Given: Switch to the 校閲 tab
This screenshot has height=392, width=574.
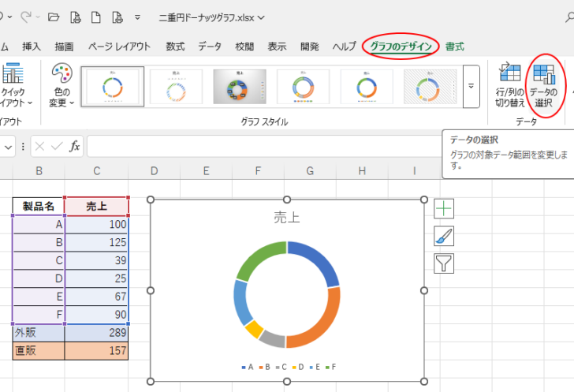Looking at the screenshot, I should click(x=244, y=47).
